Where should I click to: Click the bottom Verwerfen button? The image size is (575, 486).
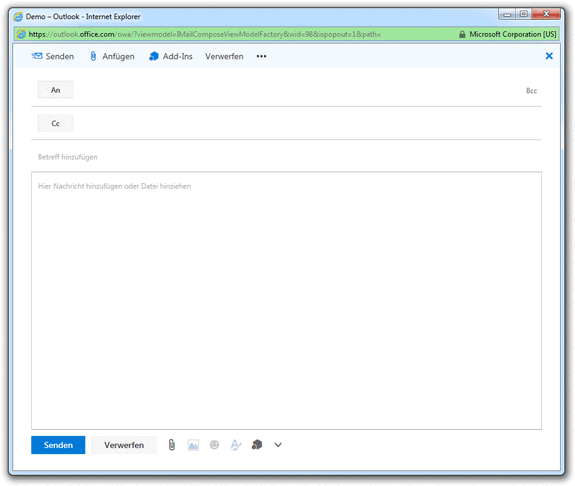[124, 445]
